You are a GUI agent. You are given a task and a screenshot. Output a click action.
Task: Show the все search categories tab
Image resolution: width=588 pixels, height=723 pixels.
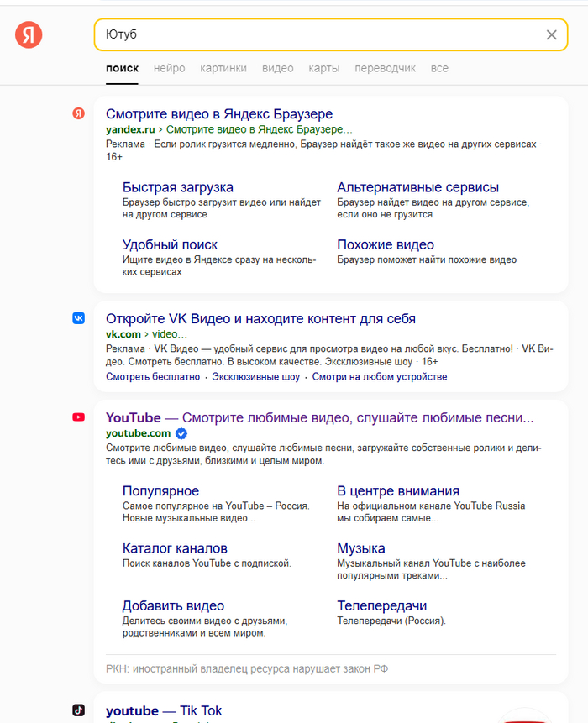click(439, 68)
